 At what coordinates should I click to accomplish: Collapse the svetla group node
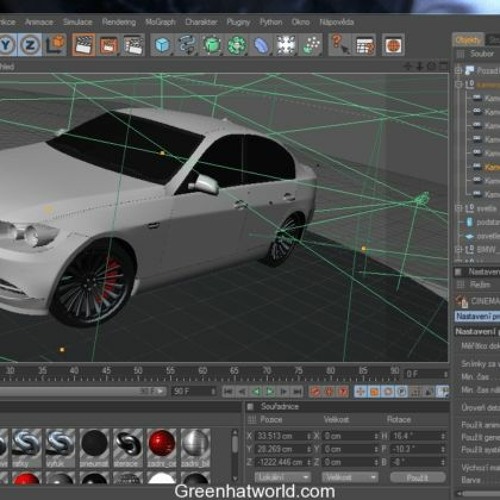click(x=458, y=208)
